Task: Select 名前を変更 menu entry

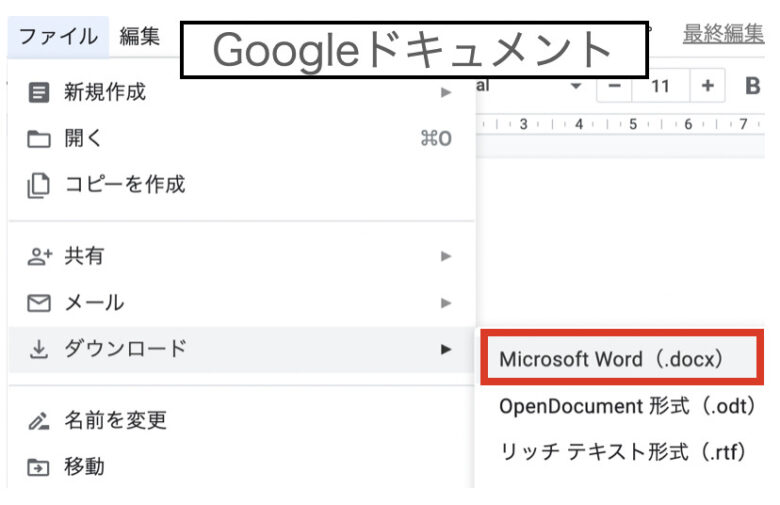Action: click(x=242, y=420)
